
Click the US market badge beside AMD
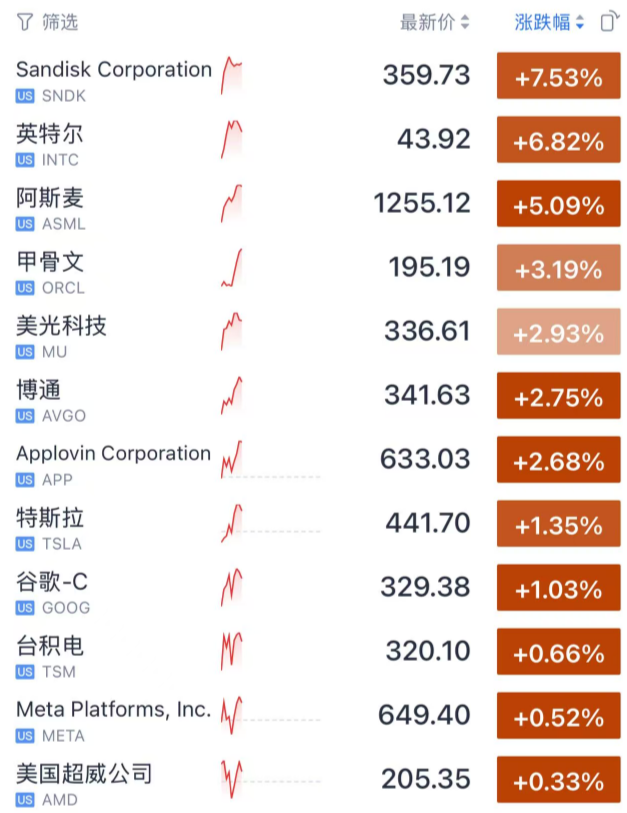(25, 800)
